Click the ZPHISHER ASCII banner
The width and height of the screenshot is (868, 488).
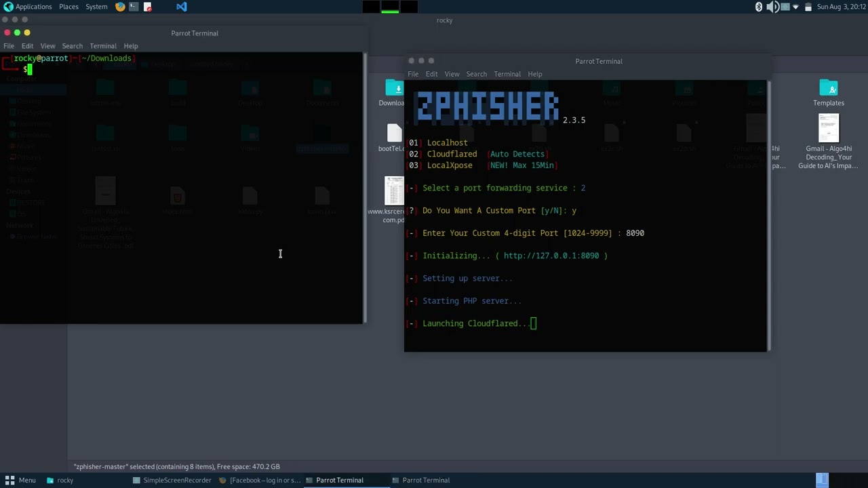[487, 107]
